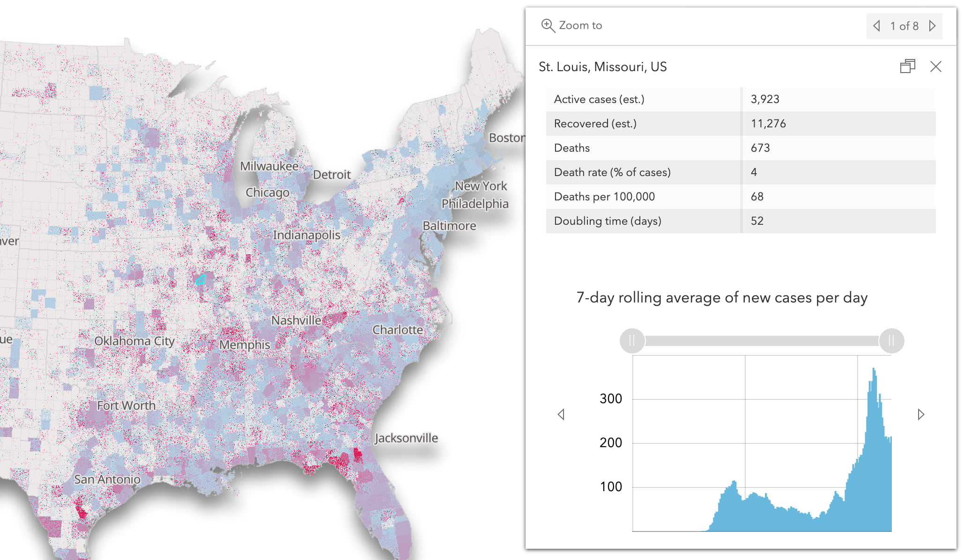This screenshot has width=964, height=560.
Task: Click the right handle of the time range slider
Action: [x=891, y=341]
